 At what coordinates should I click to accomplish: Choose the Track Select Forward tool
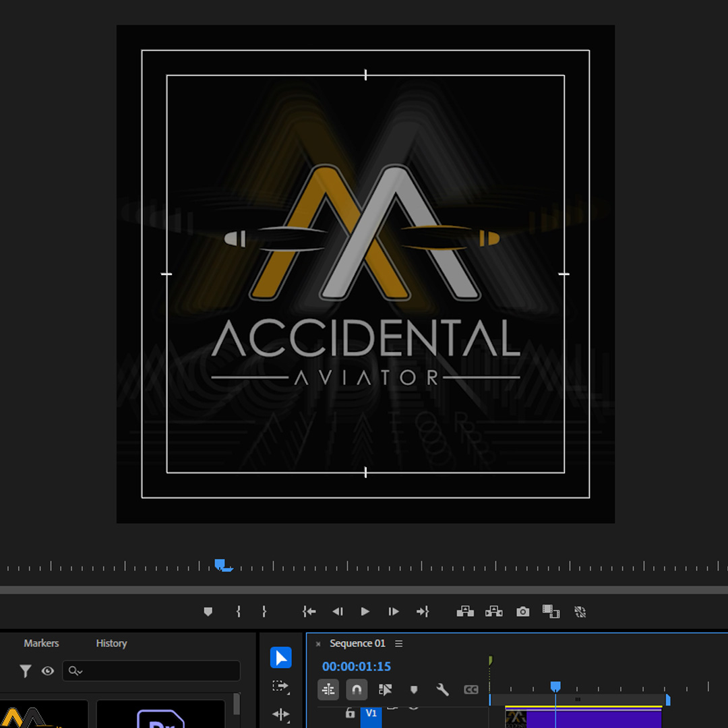[280, 686]
